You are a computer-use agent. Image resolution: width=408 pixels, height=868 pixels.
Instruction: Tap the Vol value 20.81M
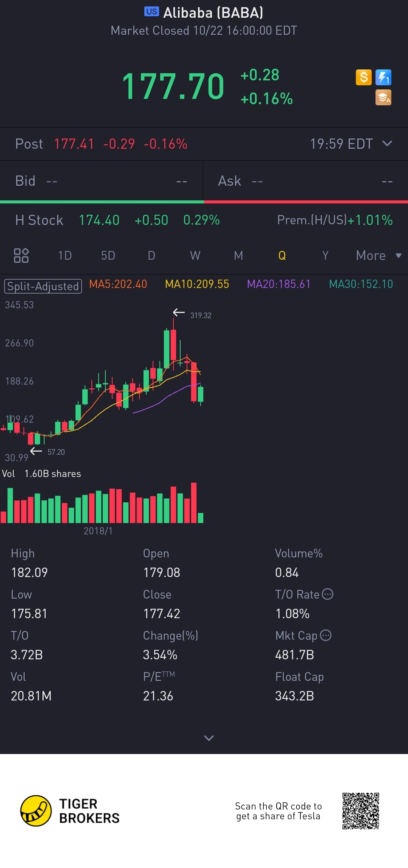point(31,696)
